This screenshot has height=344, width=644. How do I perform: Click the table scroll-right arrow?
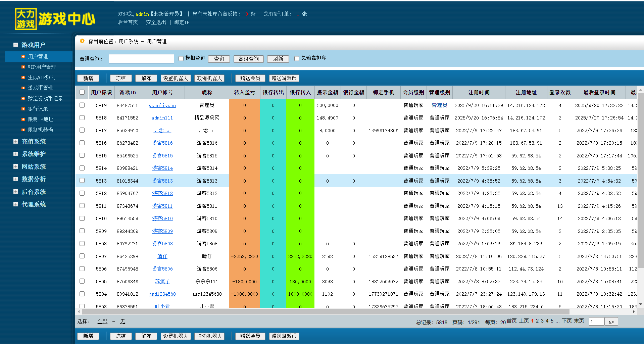634,312
